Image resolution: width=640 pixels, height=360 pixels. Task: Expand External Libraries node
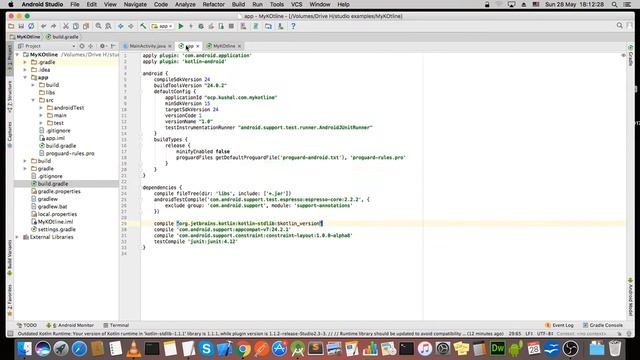tap(18, 237)
